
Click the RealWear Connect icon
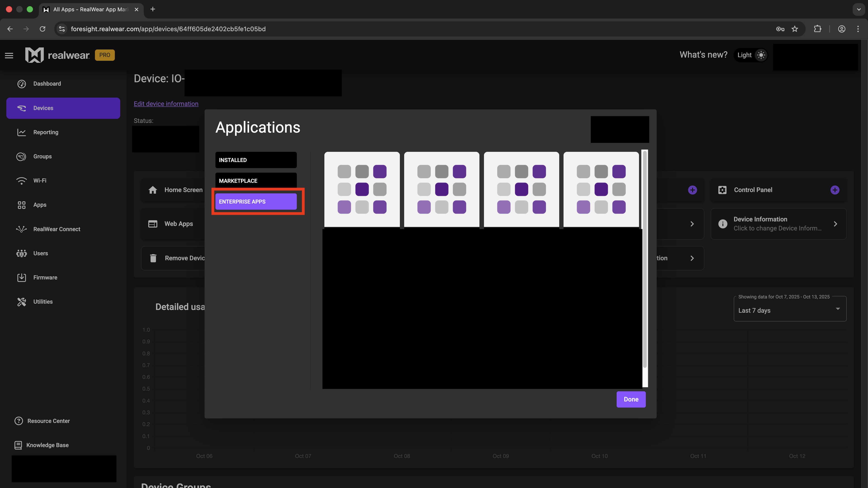21,229
